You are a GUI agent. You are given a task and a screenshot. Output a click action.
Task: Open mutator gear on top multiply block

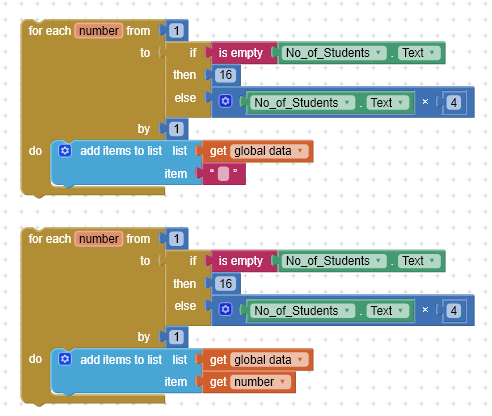[x=225, y=101]
